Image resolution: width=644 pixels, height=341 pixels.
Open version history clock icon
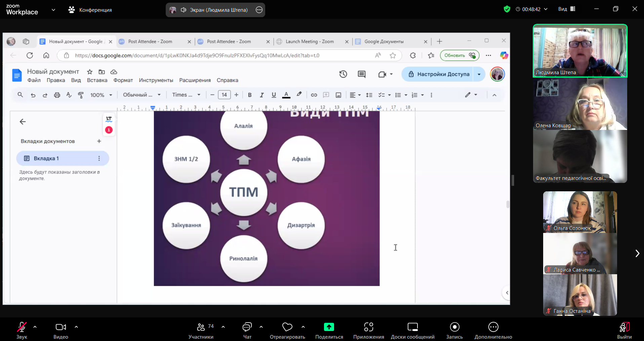click(343, 74)
